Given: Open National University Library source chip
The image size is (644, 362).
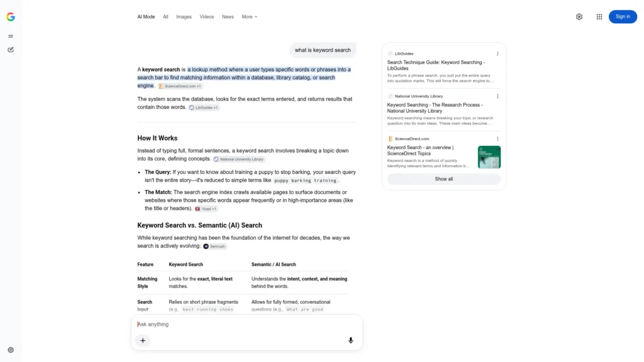Looking at the screenshot, I should (238, 159).
